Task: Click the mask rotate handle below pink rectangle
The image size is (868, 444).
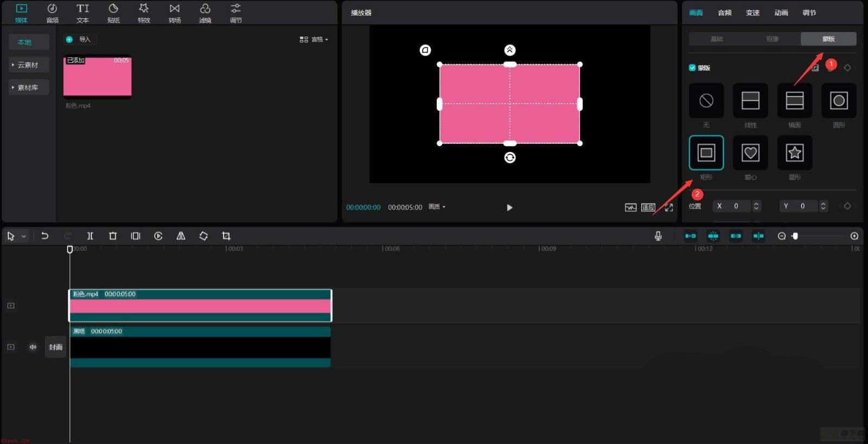Action: 510,157
